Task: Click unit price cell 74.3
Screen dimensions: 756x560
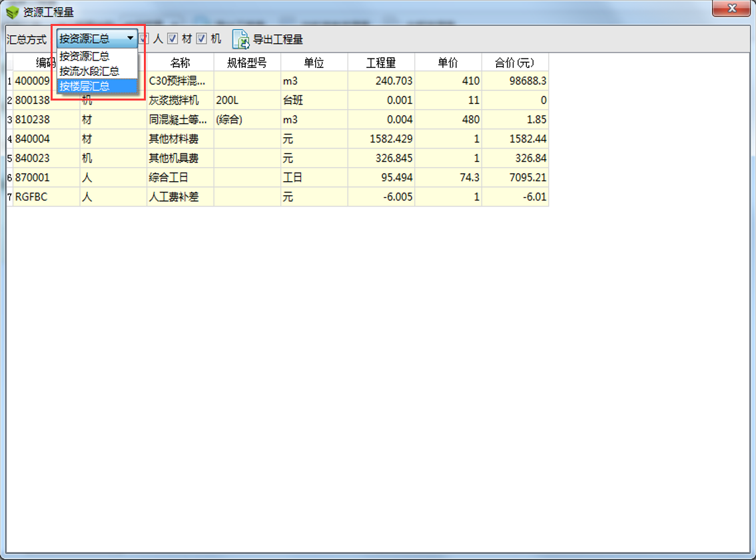Action: pos(448,177)
